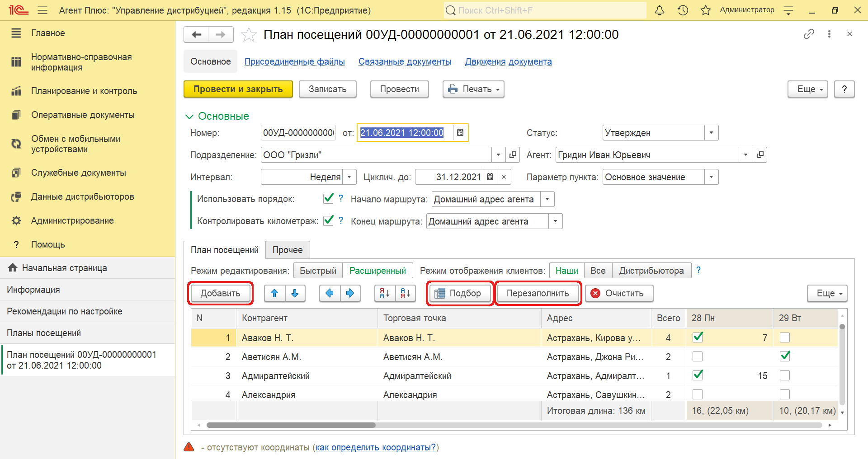This screenshot has height=459, width=868.
Task: Open Агент record in new form
Action: pyautogui.click(x=760, y=155)
